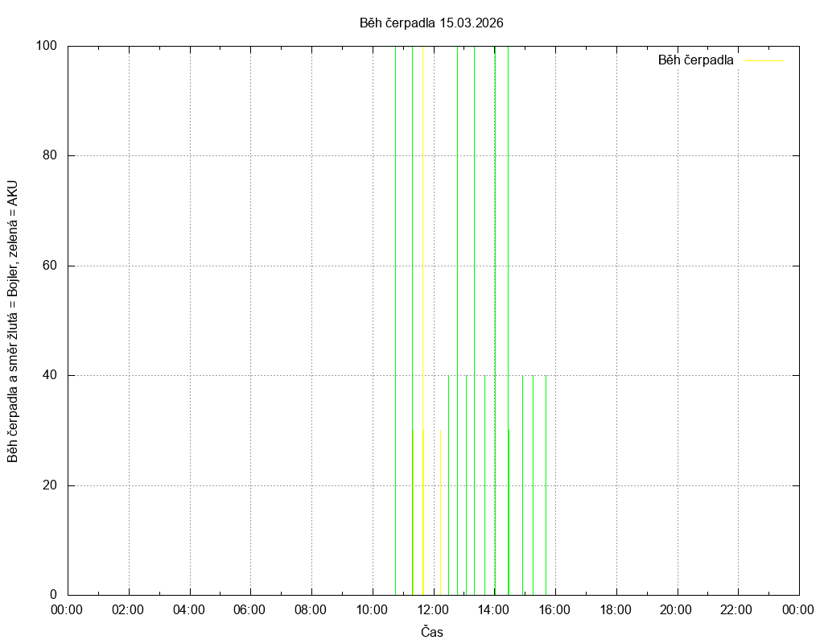Viewport: 824px width, 644px height.
Task: Click the 18:00 x-axis tick label
Action: [x=616, y=609]
